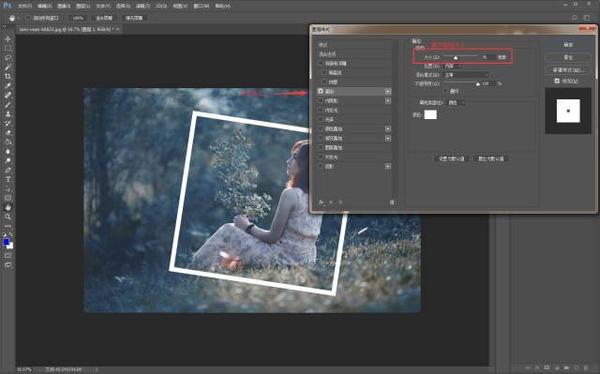
Task: Select the Rectangle shape tool
Action: pos(8,198)
